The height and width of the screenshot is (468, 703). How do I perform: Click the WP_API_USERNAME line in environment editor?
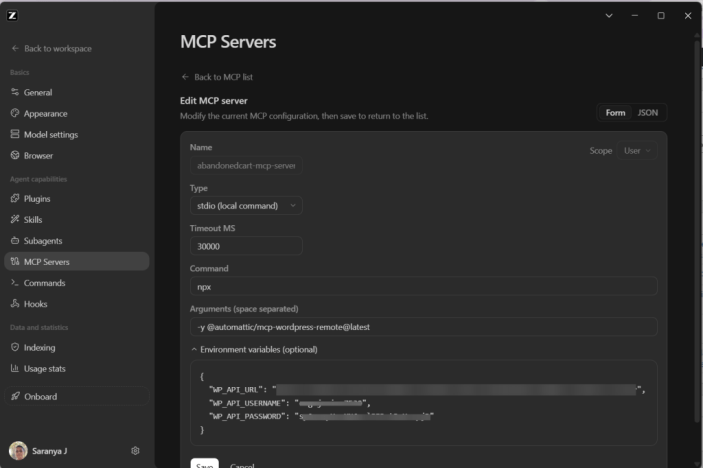coord(290,403)
